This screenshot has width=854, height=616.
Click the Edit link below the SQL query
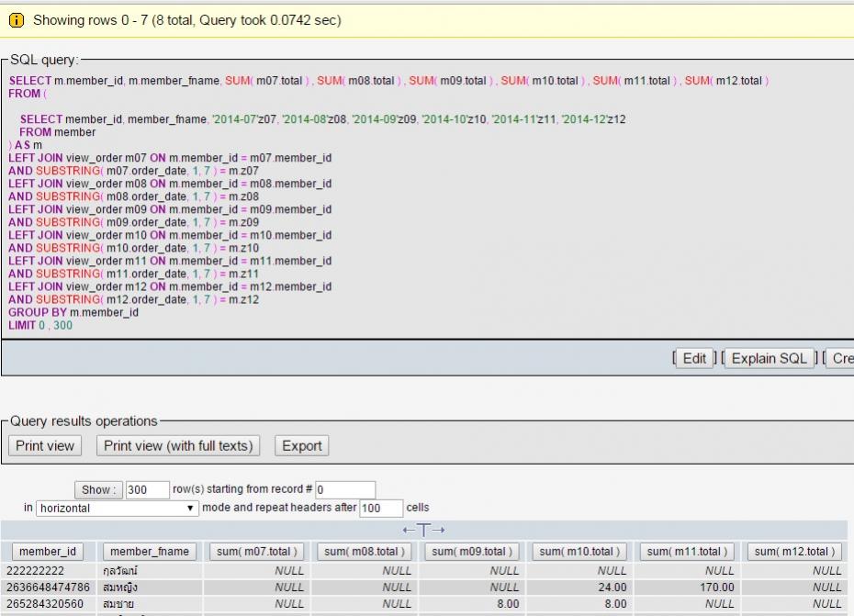point(694,358)
